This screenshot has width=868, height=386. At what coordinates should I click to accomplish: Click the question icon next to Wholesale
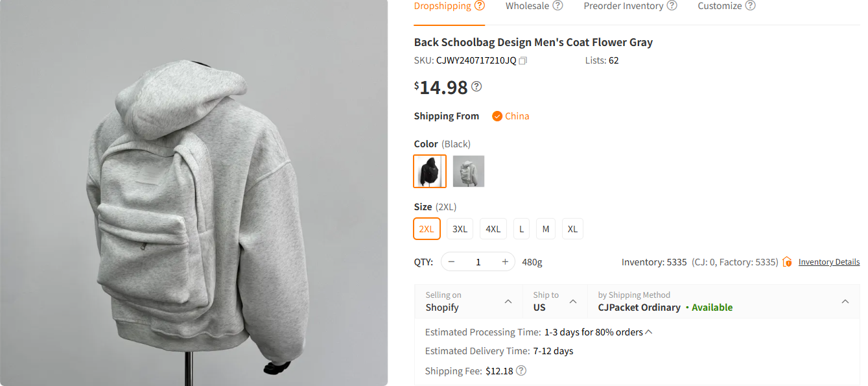click(x=557, y=5)
